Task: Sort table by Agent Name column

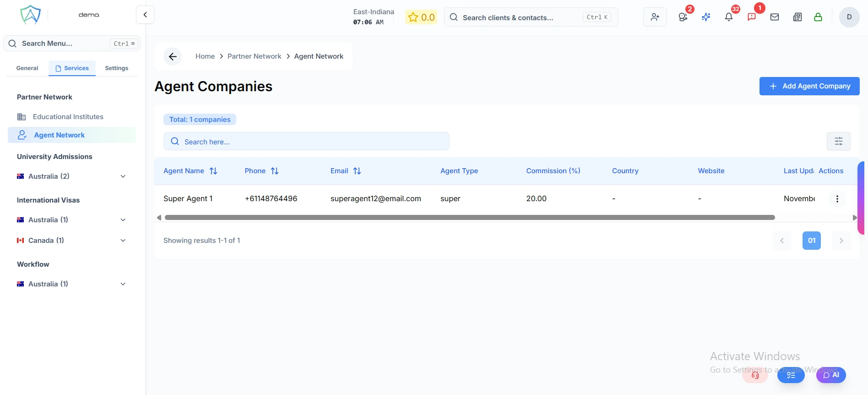Action: [x=213, y=171]
